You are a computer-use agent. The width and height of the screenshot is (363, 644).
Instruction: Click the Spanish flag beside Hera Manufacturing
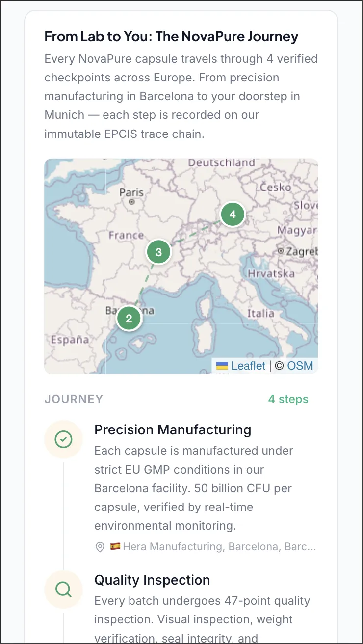pyautogui.click(x=113, y=547)
